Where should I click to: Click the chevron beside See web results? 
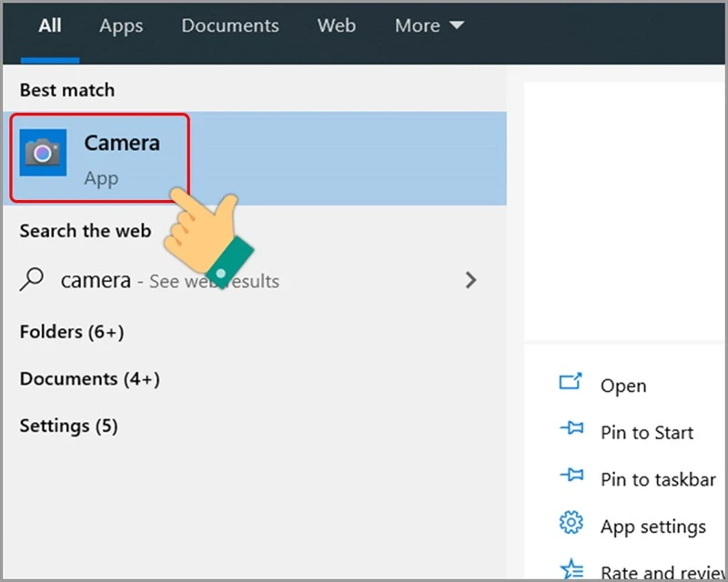point(470,280)
